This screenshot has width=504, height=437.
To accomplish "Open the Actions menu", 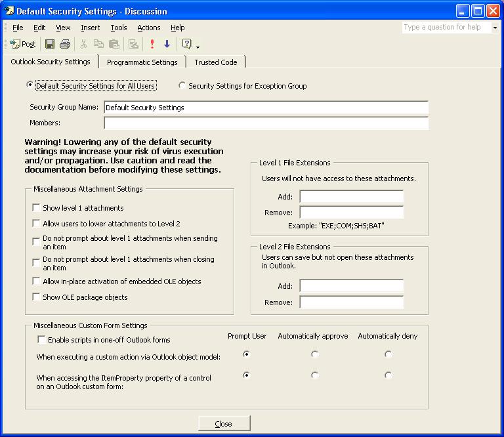I will tap(149, 28).
